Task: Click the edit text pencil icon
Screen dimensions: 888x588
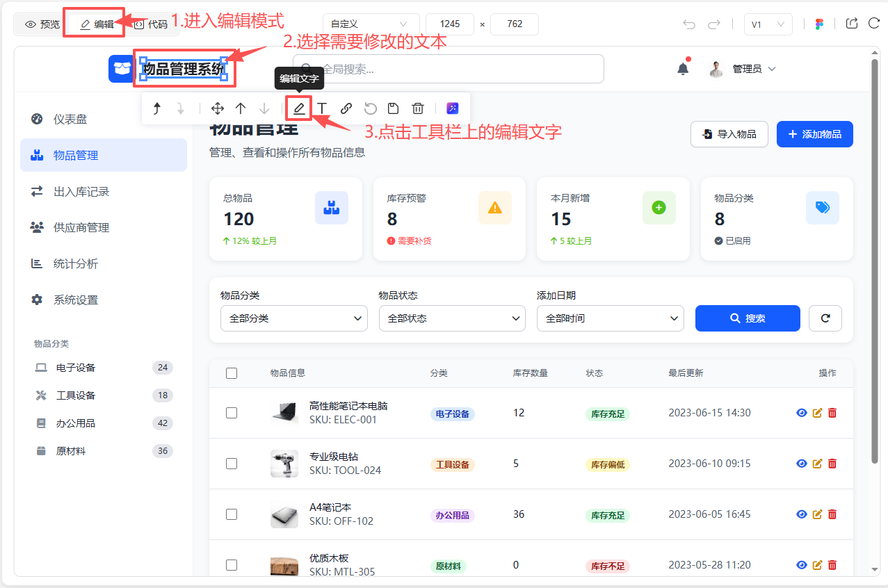Action: click(299, 108)
